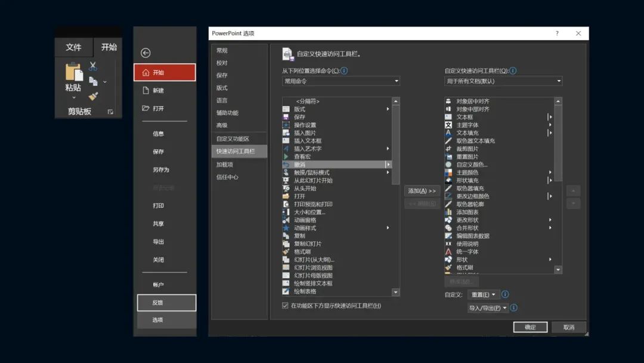This screenshot has height=363, width=644.
Task: Select the 大小和位置... command
Action: (x=337, y=212)
